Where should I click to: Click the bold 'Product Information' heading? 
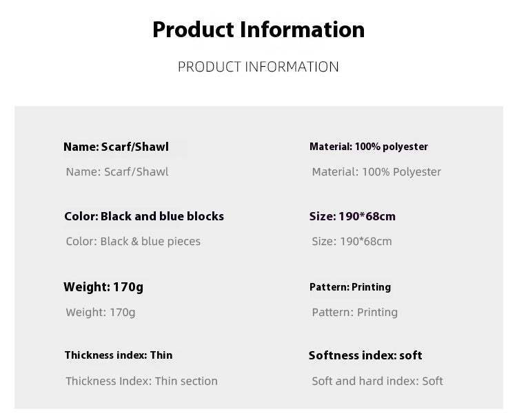tap(258, 30)
